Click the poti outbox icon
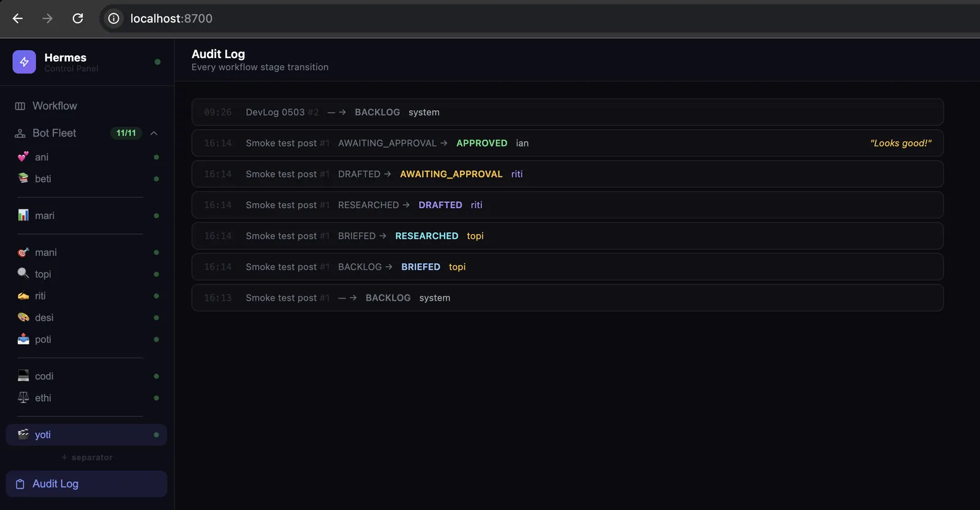Image resolution: width=980 pixels, height=510 pixels. click(x=23, y=339)
